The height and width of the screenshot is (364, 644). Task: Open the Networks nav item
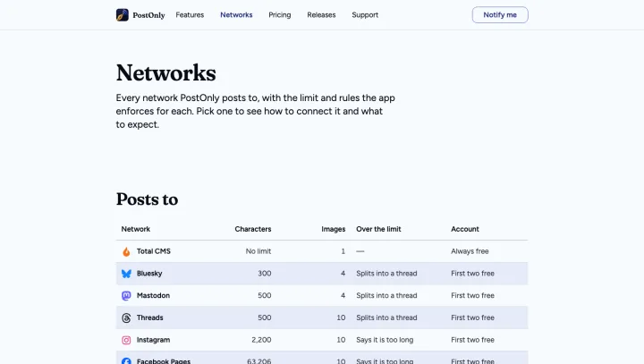[236, 15]
